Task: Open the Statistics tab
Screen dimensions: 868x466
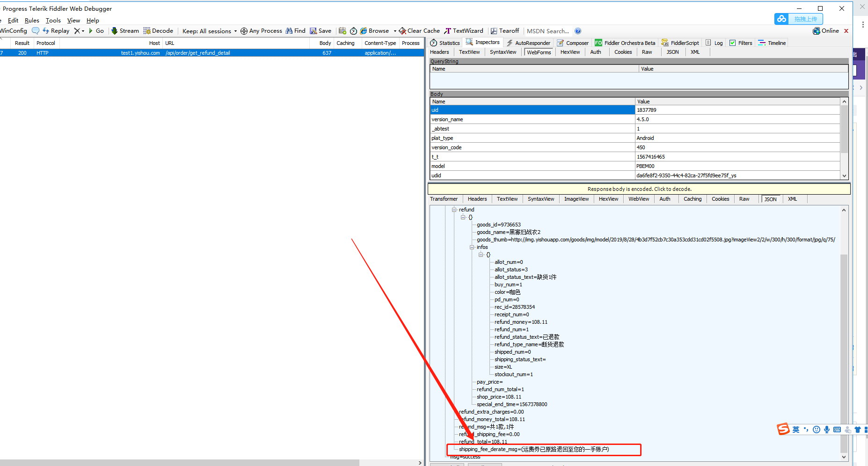Action: (x=445, y=43)
